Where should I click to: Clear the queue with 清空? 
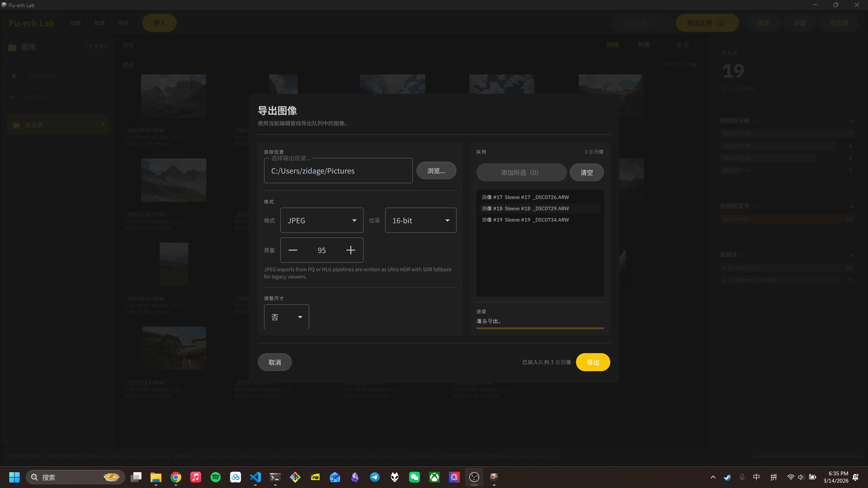click(586, 172)
